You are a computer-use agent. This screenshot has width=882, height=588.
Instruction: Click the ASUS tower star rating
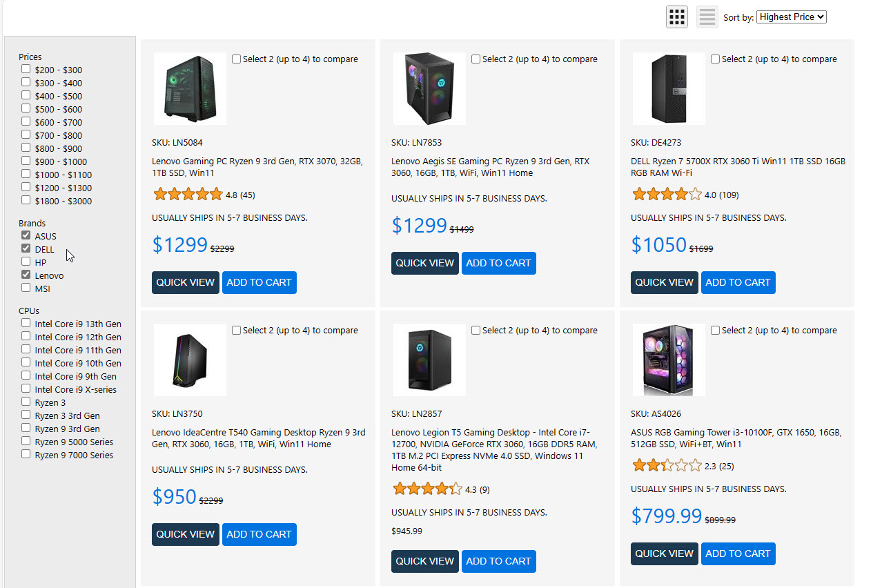(667, 466)
